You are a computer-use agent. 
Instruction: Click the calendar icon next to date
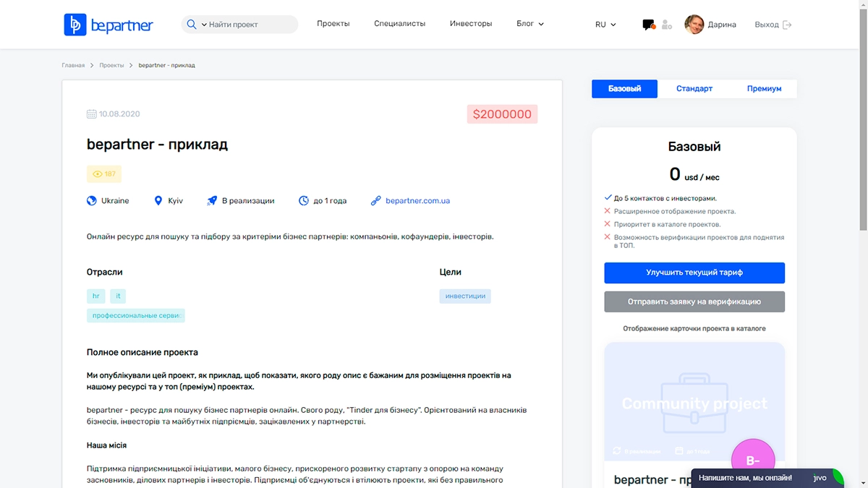(91, 114)
